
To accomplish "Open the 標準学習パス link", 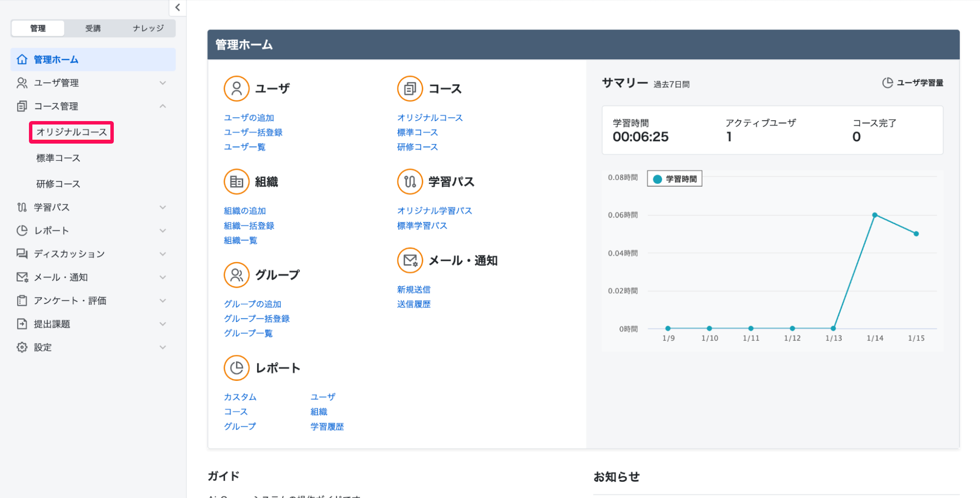I will (422, 226).
